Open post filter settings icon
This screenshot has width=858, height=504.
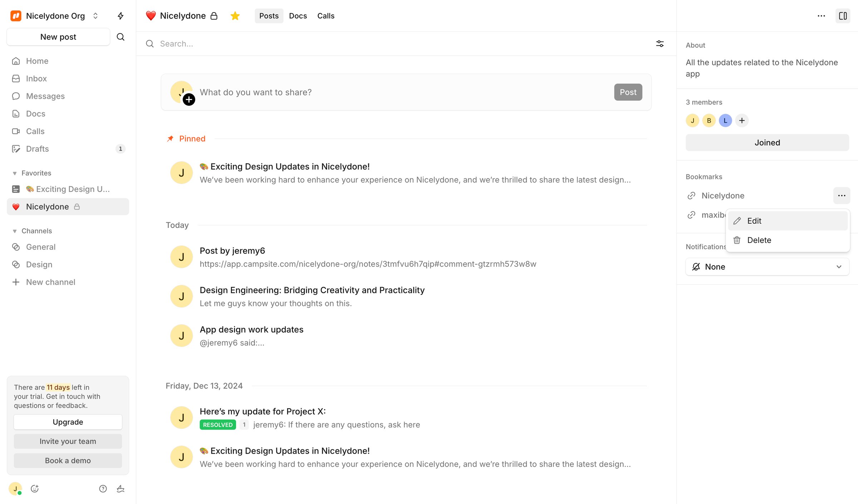coord(660,44)
